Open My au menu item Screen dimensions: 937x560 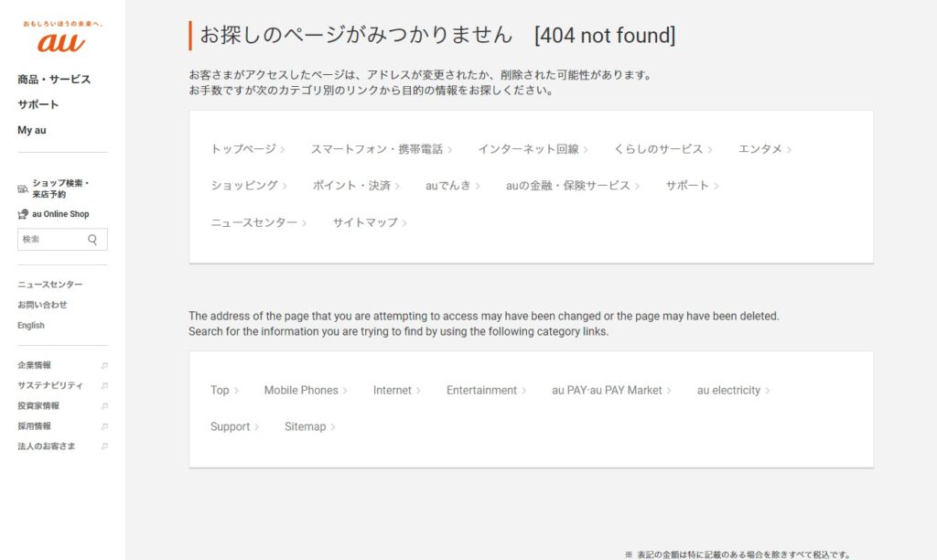click(x=32, y=130)
